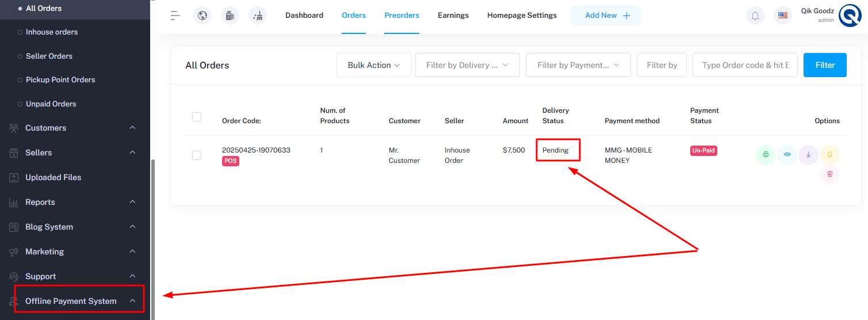Screen dimensions: 868x320
Task: Click the Un-Paid payment status badge
Action: (703, 151)
